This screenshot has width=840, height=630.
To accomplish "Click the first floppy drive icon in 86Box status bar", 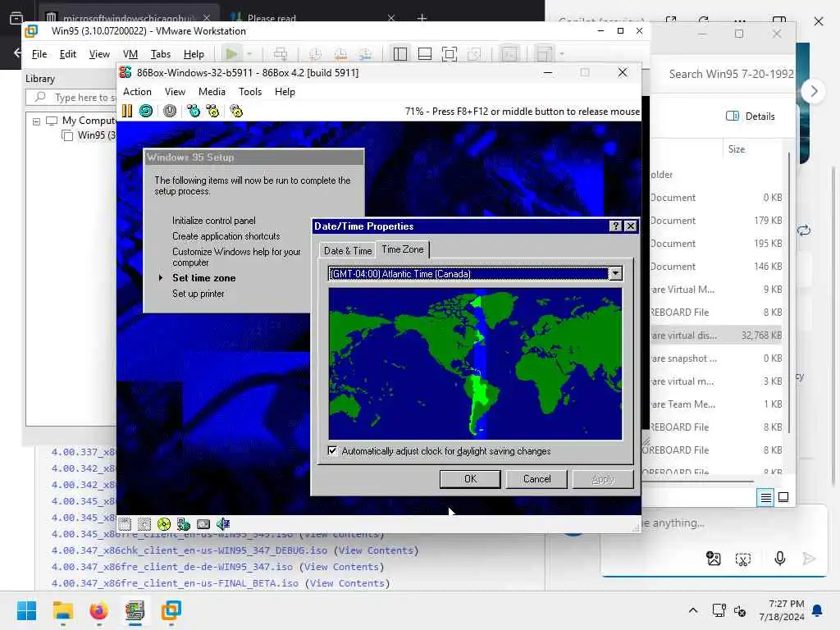I will click(x=125, y=524).
